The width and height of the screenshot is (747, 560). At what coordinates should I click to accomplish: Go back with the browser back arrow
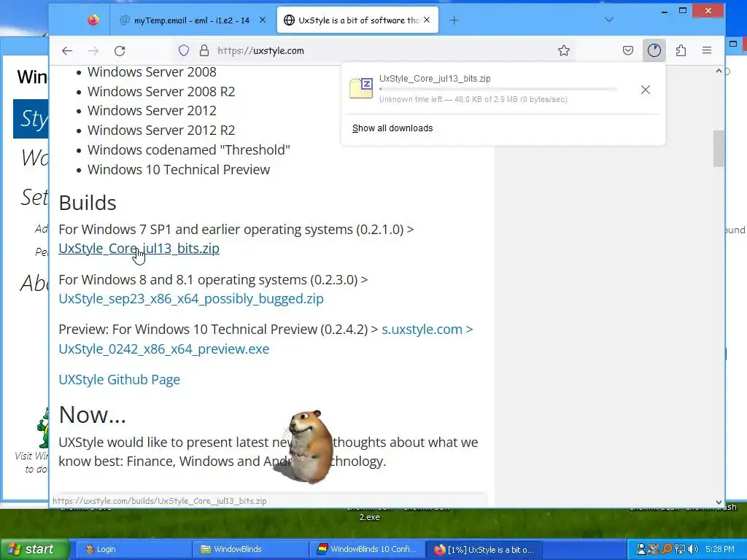(x=66, y=50)
